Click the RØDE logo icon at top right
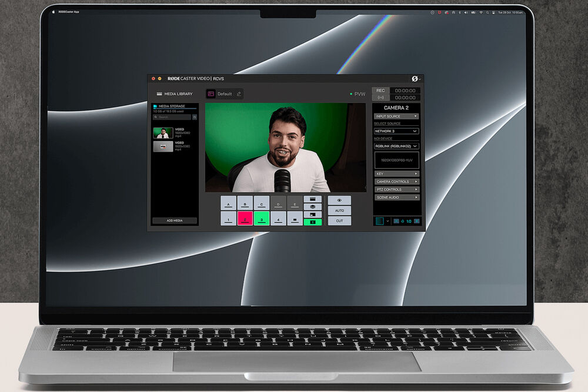Screen dimensions: 588x392 [x=415, y=79]
